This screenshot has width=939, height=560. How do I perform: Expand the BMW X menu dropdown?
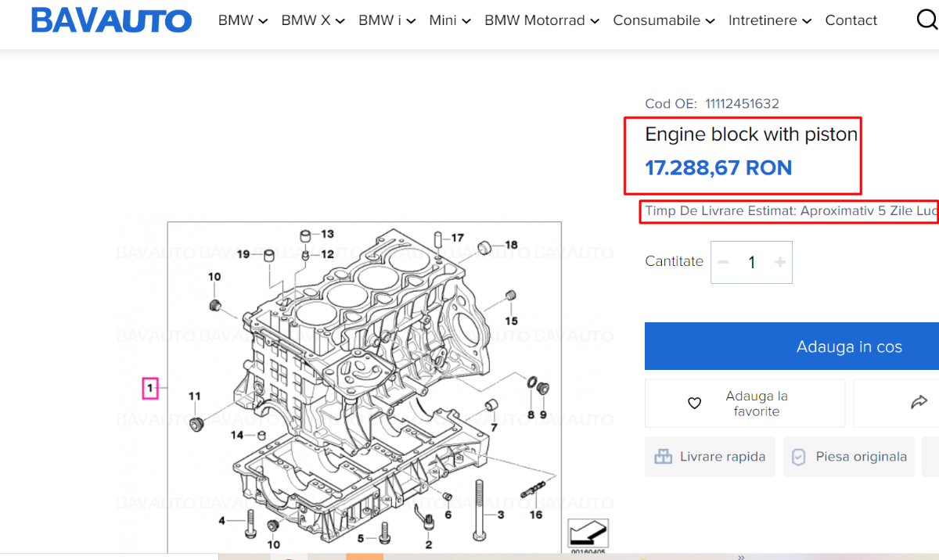[313, 20]
